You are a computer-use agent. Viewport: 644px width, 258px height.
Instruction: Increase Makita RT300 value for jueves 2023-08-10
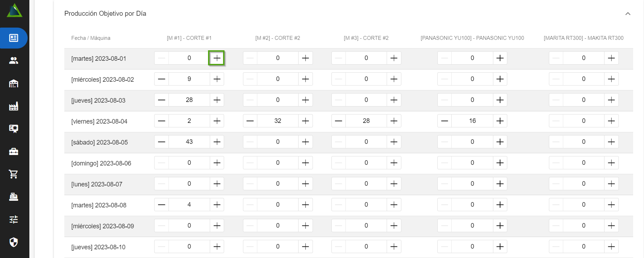coord(611,246)
